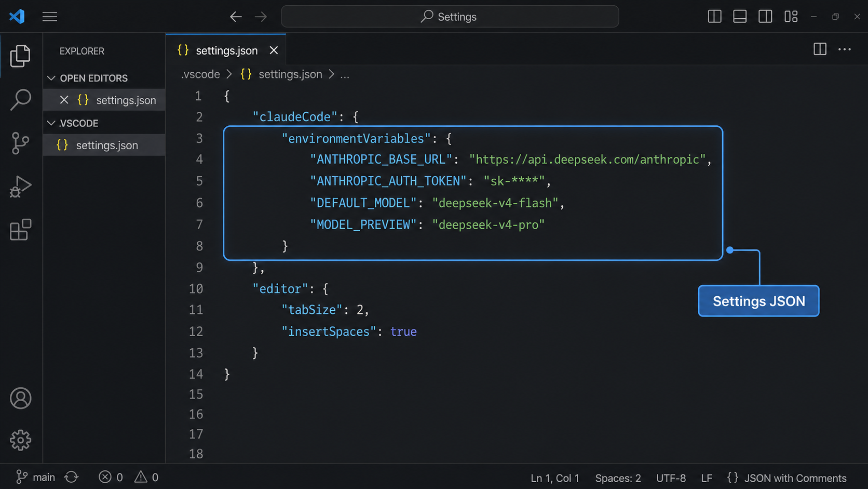Image resolution: width=868 pixels, height=489 pixels.
Task: Click the "ANTHROPIC_AUTH_TOKEN" key
Action: tap(388, 181)
